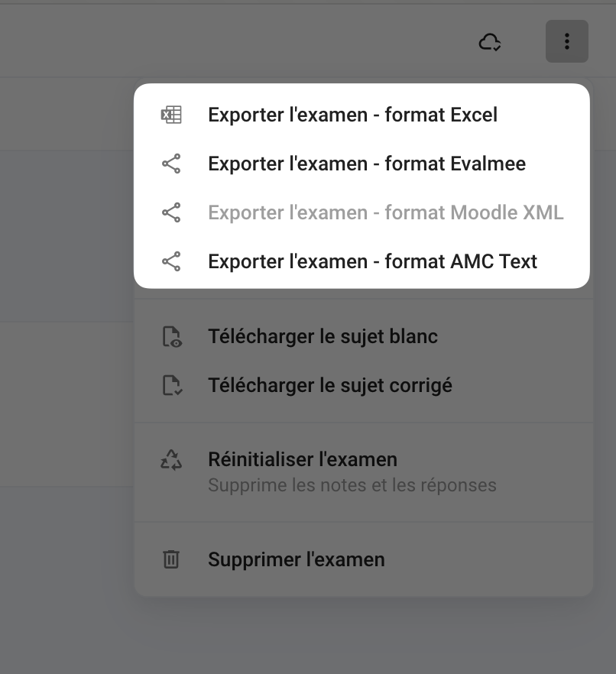Screen dimensions: 616x674
Task: Choose Supprimer l'examen
Action: click(x=296, y=559)
